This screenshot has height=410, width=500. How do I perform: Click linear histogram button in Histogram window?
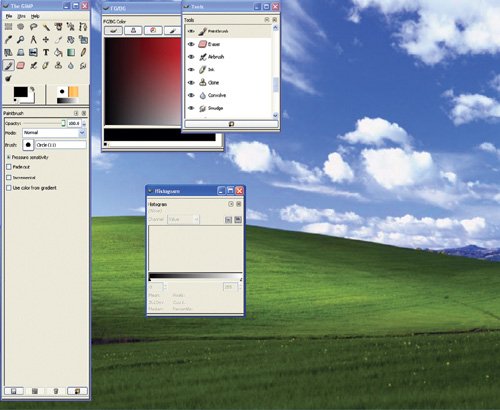(x=228, y=219)
